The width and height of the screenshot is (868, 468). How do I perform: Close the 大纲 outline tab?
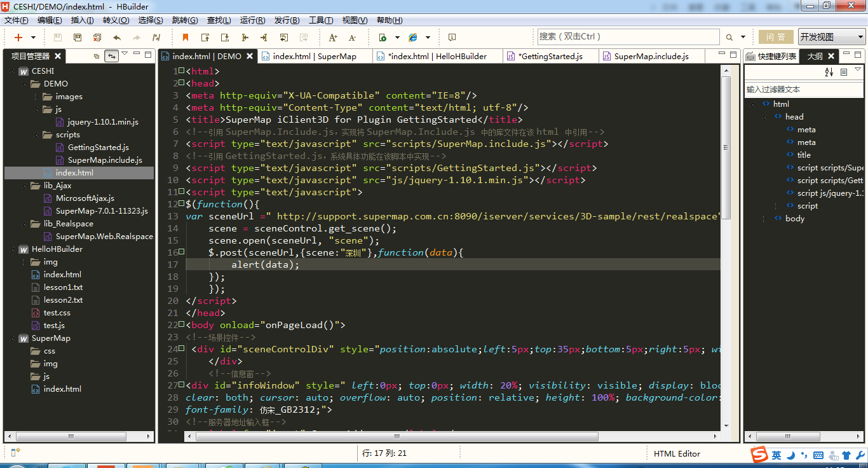click(831, 56)
